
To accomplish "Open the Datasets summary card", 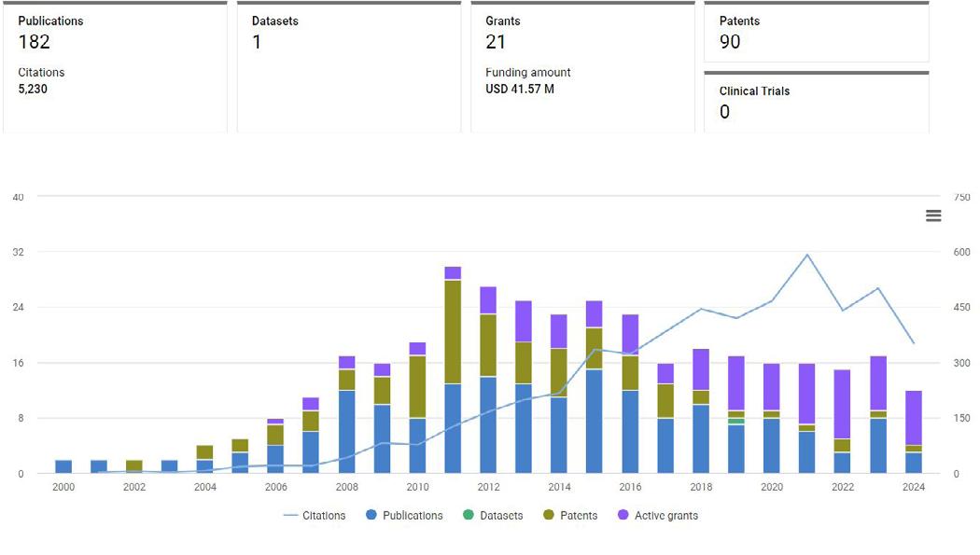I will pos(349,67).
